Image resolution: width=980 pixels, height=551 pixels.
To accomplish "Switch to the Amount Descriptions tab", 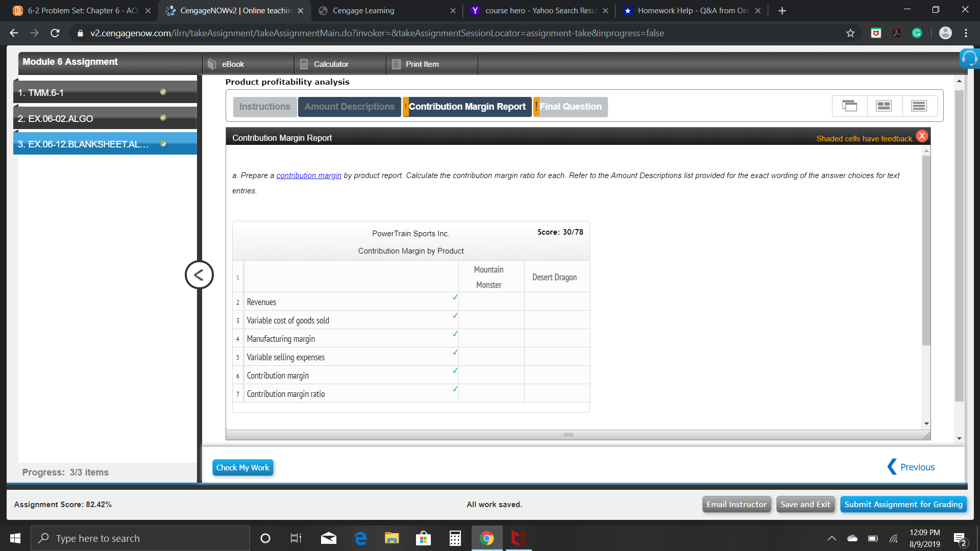I will point(349,107).
